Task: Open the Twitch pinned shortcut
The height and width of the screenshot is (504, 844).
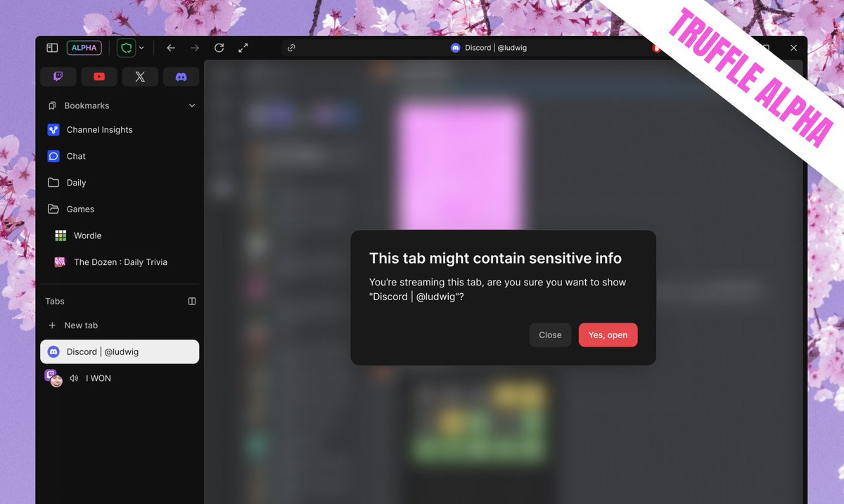Action: point(58,77)
